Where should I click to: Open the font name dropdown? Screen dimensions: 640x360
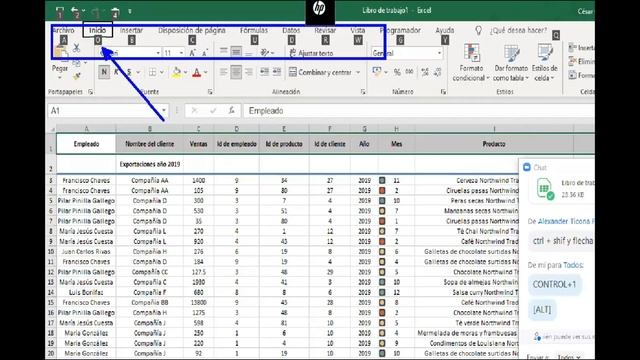tap(158, 53)
